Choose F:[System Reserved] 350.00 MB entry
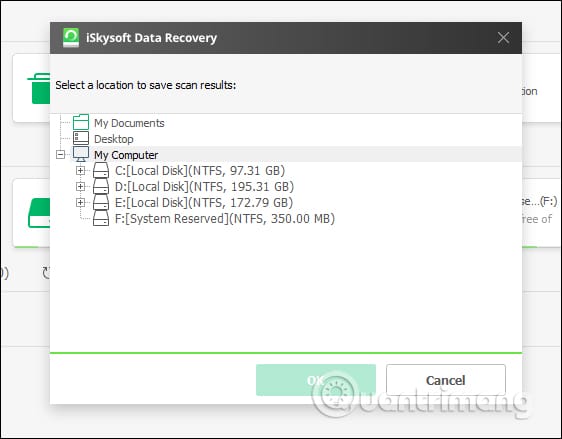Viewport: 562px width, 439px height. tap(225, 218)
